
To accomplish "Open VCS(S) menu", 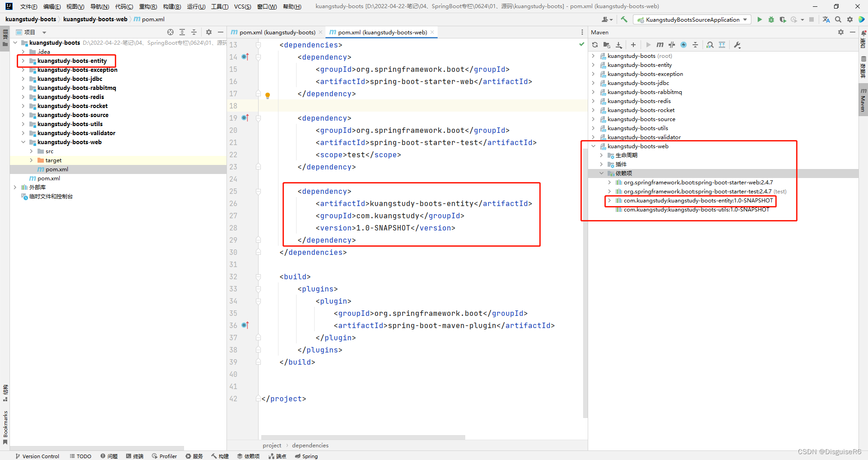I will pyautogui.click(x=242, y=6).
